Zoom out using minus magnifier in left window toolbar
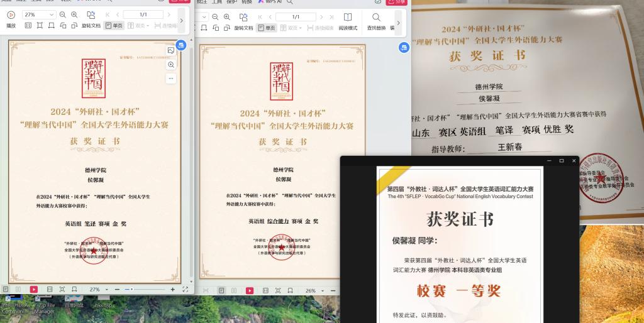Screen dimensions: 644x323 click(x=62, y=15)
